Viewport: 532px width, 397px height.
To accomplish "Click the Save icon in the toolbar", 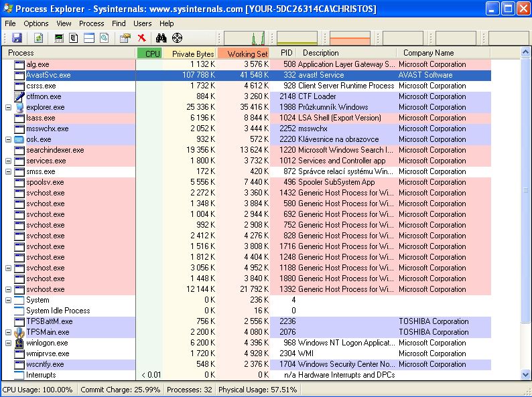I will pyautogui.click(x=17, y=38).
